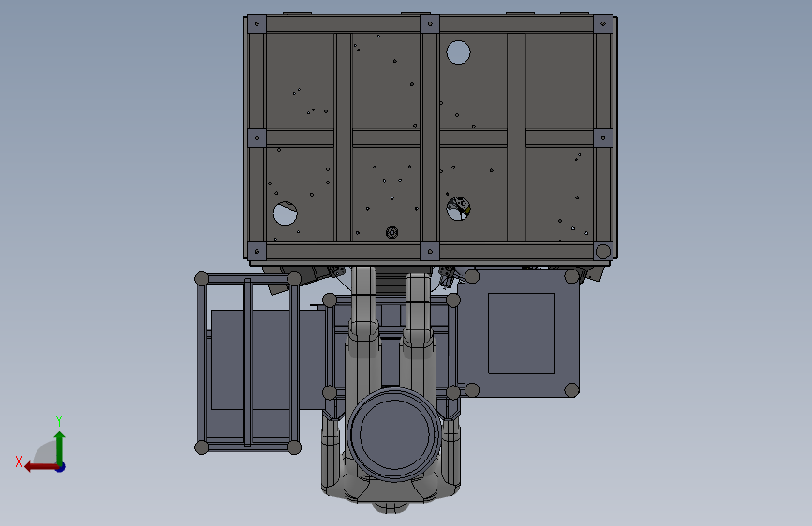This screenshot has height=526, width=812.
Task: Click the green 'Y' triad label
Action: [x=59, y=420]
